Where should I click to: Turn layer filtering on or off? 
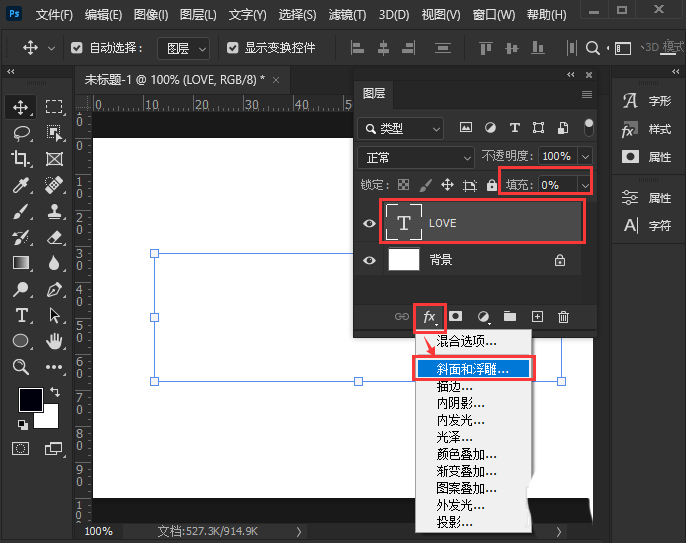tap(589, 127)
